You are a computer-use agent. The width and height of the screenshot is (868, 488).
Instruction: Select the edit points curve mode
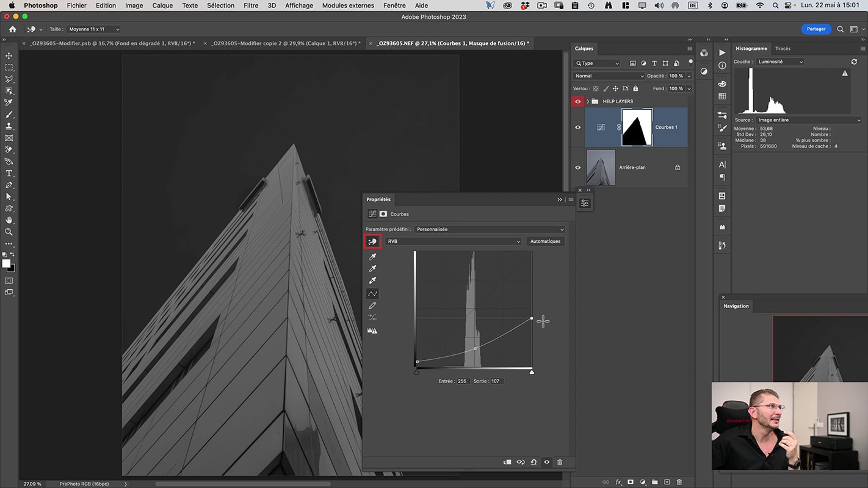[372, 293]
